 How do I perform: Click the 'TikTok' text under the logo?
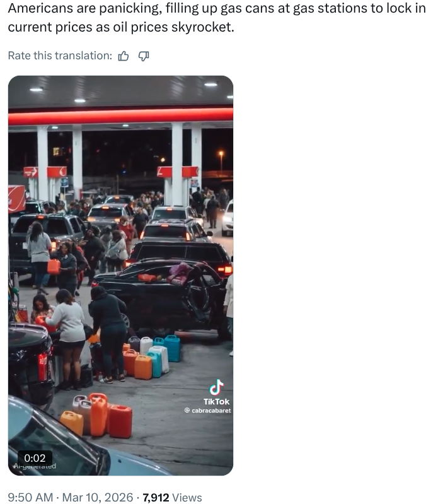[216, 402]
